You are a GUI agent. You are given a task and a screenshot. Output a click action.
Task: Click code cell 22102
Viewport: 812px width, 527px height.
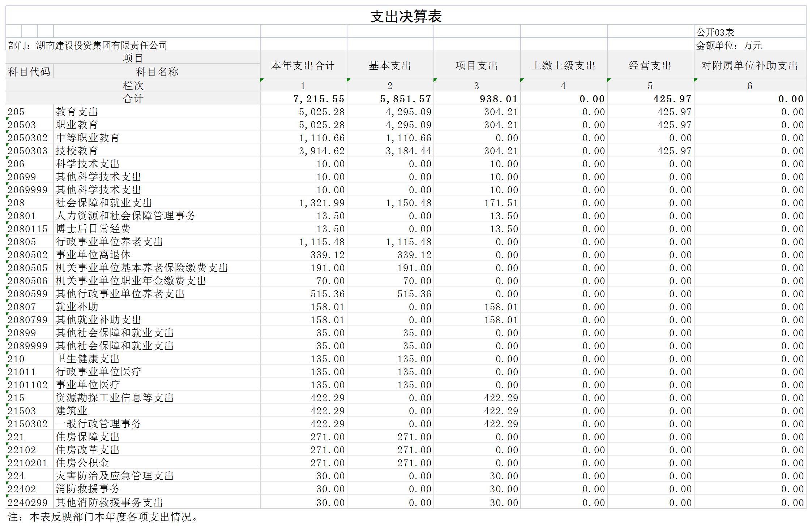[x=29, y=450]
